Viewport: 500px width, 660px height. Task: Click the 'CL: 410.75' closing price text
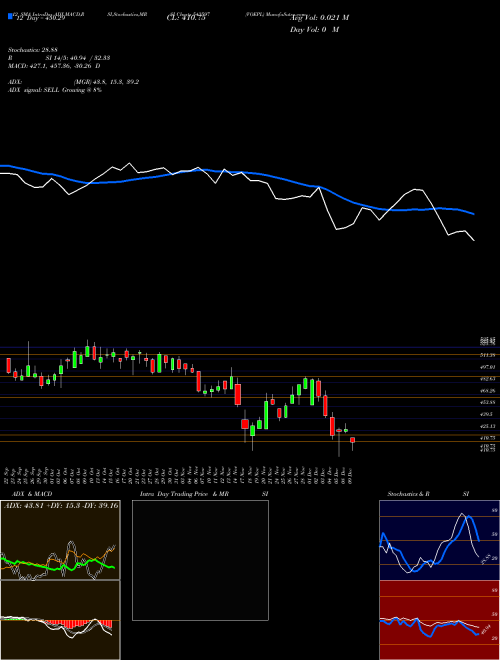(x=186, y=18)
